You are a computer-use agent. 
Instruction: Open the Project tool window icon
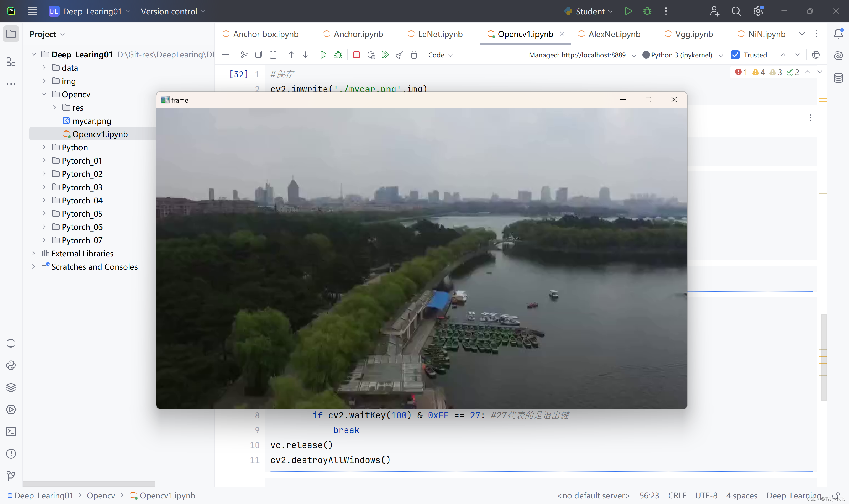pyautogui.click(x=11, y=34)
